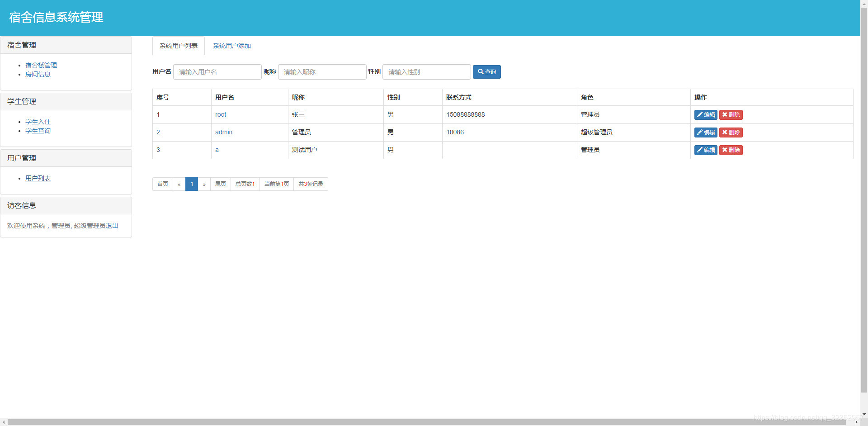Edit the 测试用户 row
The image size is (868, 426).
pyautogui.click(x=706, y=150)
